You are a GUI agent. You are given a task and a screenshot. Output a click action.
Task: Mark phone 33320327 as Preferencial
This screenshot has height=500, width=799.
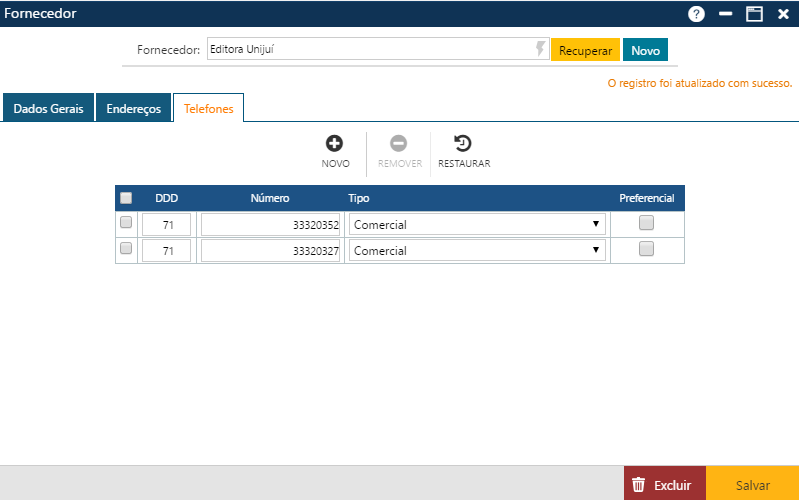pos(646,249)
